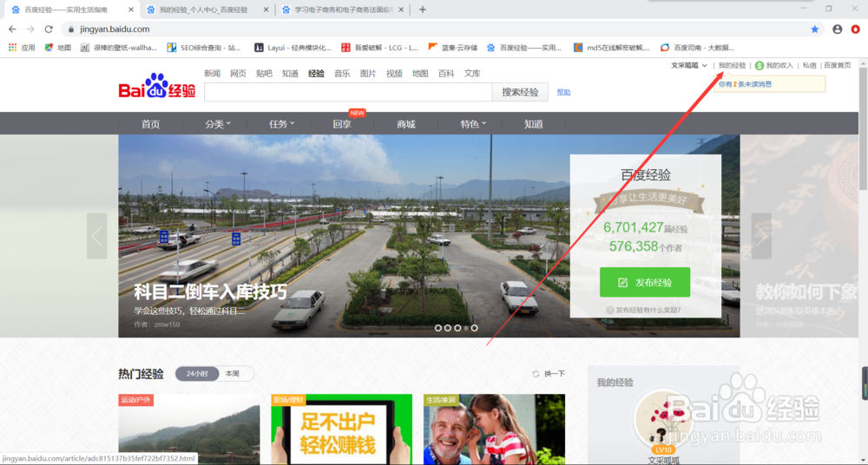
Task: Click in the 经验 search input field
Action: 348,93
